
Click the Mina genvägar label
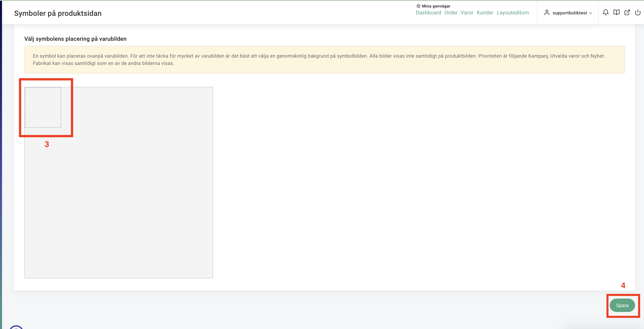[436, 6]
